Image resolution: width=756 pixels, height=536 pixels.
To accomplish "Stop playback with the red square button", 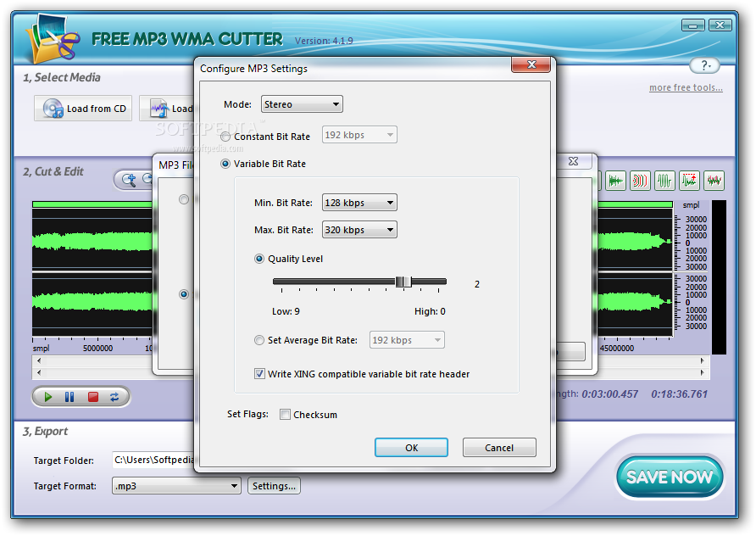I will (x=93, y=397).
